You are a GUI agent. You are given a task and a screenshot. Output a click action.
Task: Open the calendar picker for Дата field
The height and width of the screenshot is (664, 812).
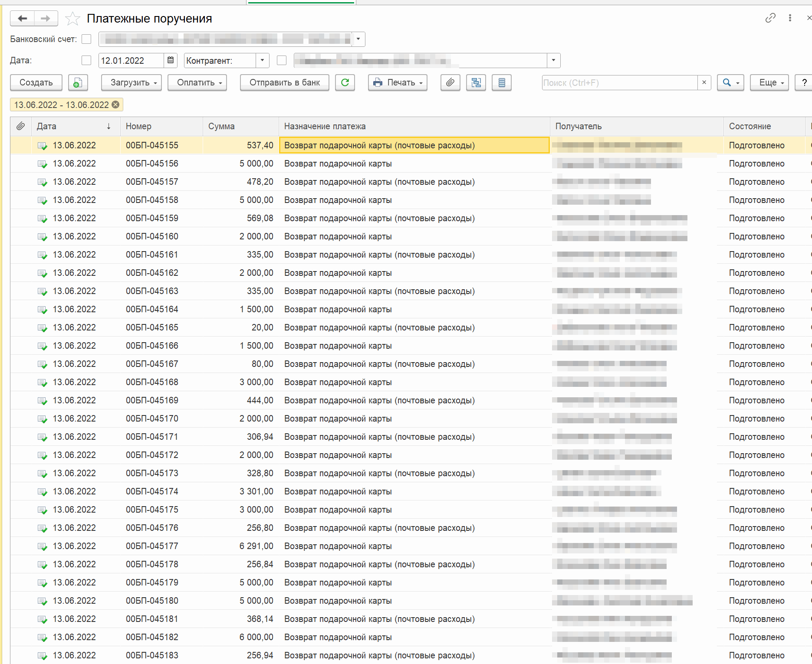click(x=171, y=60)
